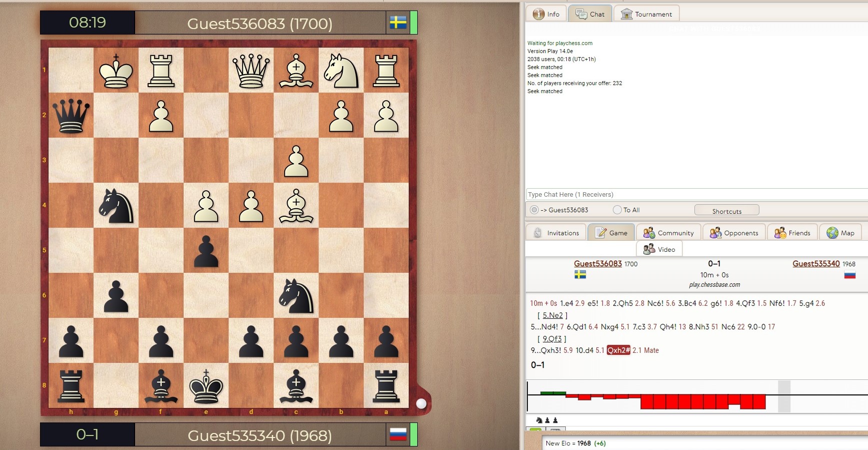
Task: Select the '-> Guest536083' chat recipient radio
Action: pyautogui.click(x=534, y=210)
